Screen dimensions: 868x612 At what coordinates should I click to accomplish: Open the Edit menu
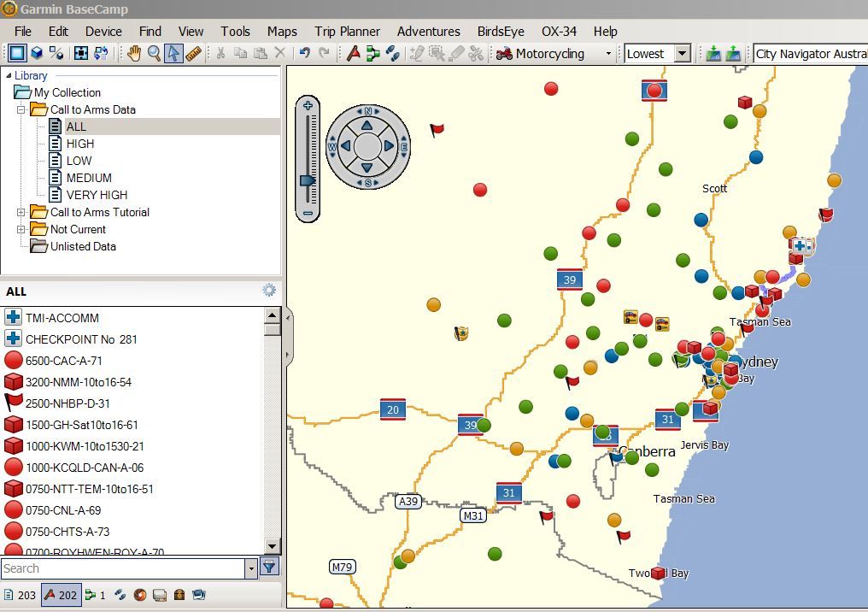click(x=58, y=32)
